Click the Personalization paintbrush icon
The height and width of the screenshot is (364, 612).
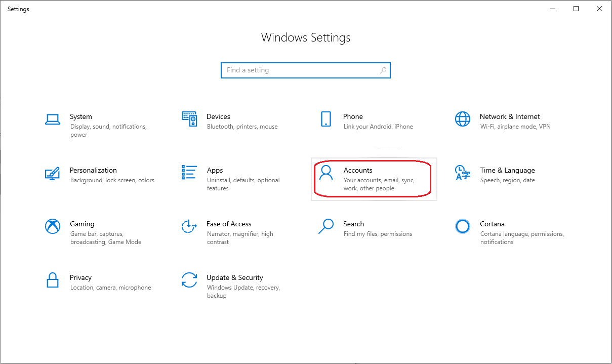[53, 173]
